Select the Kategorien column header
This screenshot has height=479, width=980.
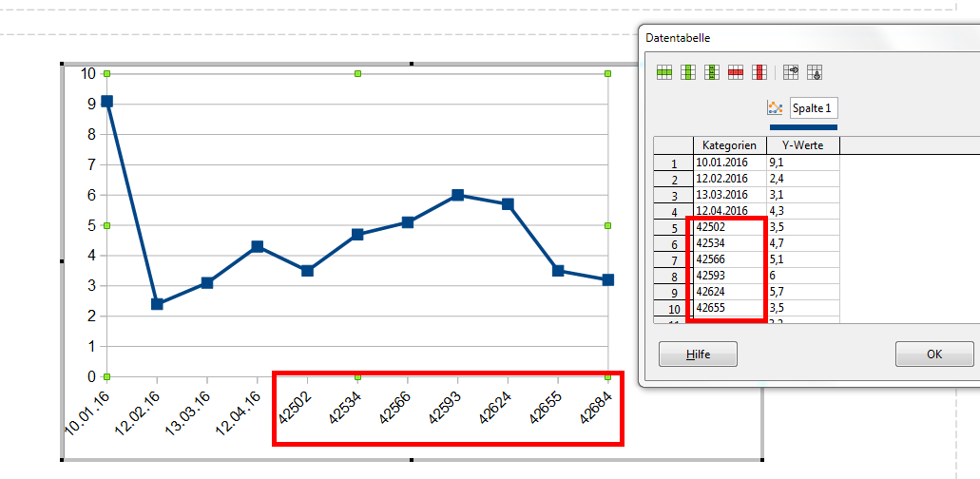coord(729,145)
